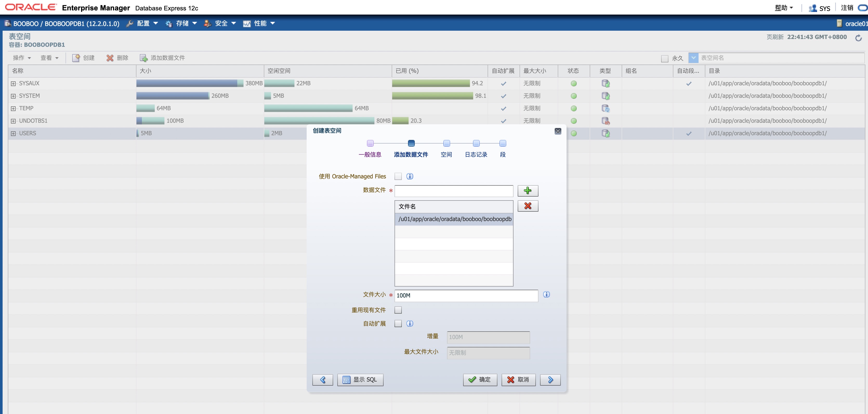Click the page refresh icon

(x=858, y=38)
